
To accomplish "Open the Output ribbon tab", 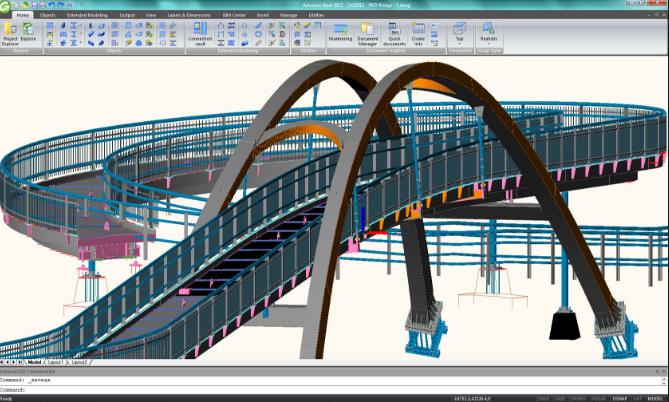I will [x=127, y=16].
